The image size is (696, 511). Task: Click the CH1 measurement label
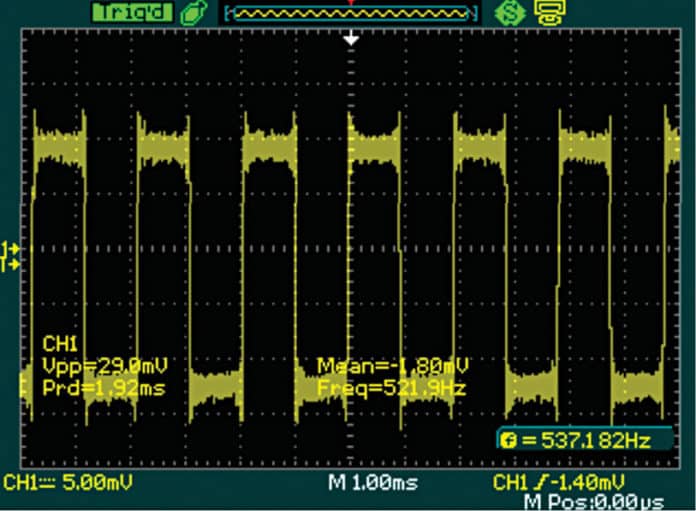point(60,344)
